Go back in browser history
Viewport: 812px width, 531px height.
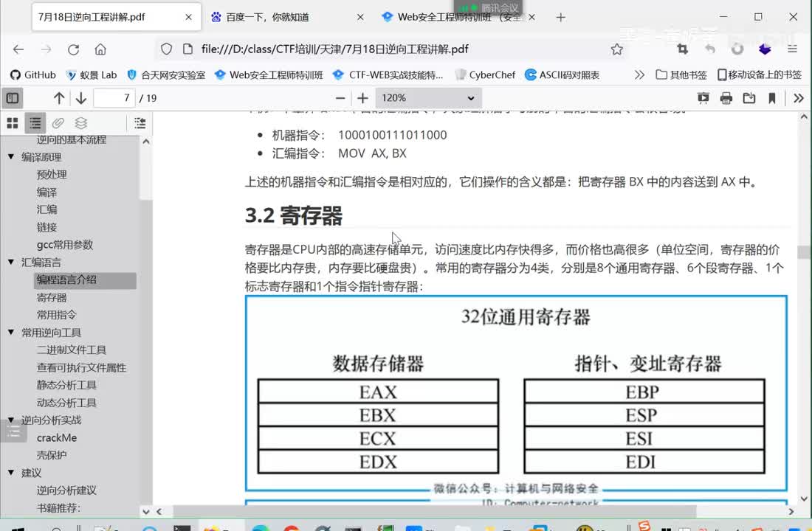tap(18, 49)
